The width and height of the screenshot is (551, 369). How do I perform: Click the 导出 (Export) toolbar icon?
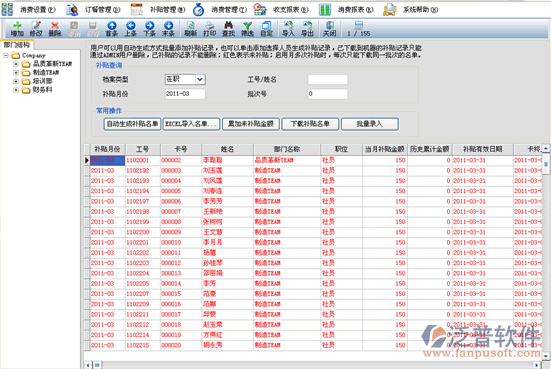(307, 29)
